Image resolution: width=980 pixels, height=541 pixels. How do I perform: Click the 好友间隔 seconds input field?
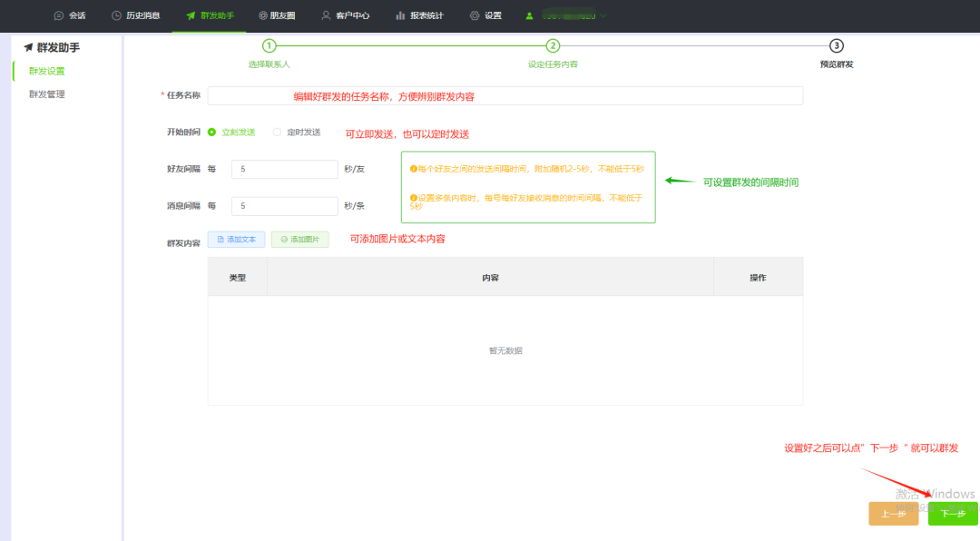point(284,169)
